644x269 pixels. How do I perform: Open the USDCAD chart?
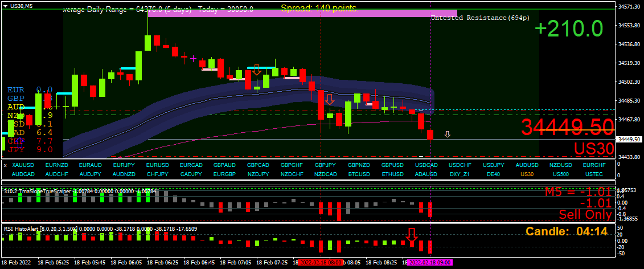(426, 165)
